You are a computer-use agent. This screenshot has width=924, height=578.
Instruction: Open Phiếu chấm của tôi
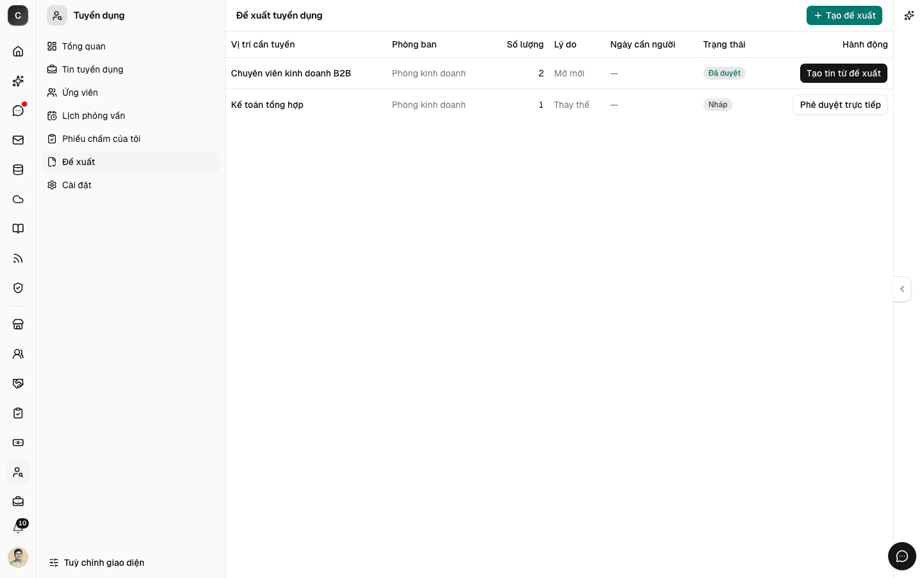tap(131, 139)
